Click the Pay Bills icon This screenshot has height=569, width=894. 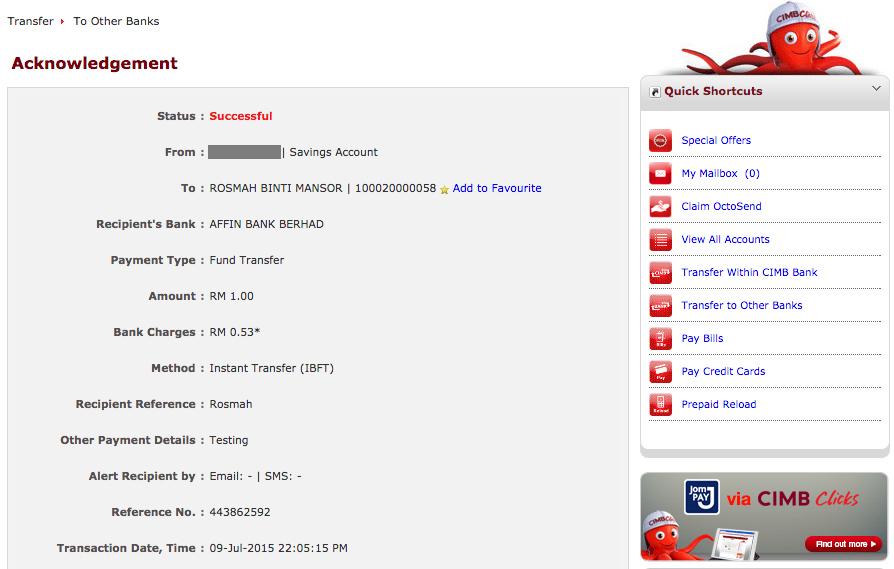pos(660,339)
